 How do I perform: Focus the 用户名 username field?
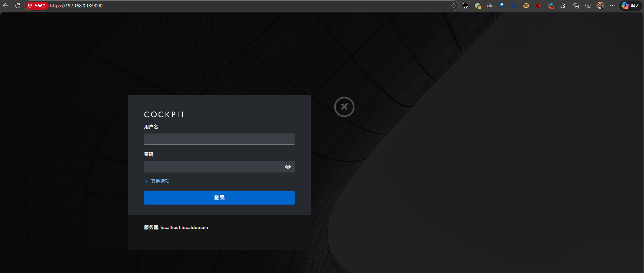tap(219, 139)
